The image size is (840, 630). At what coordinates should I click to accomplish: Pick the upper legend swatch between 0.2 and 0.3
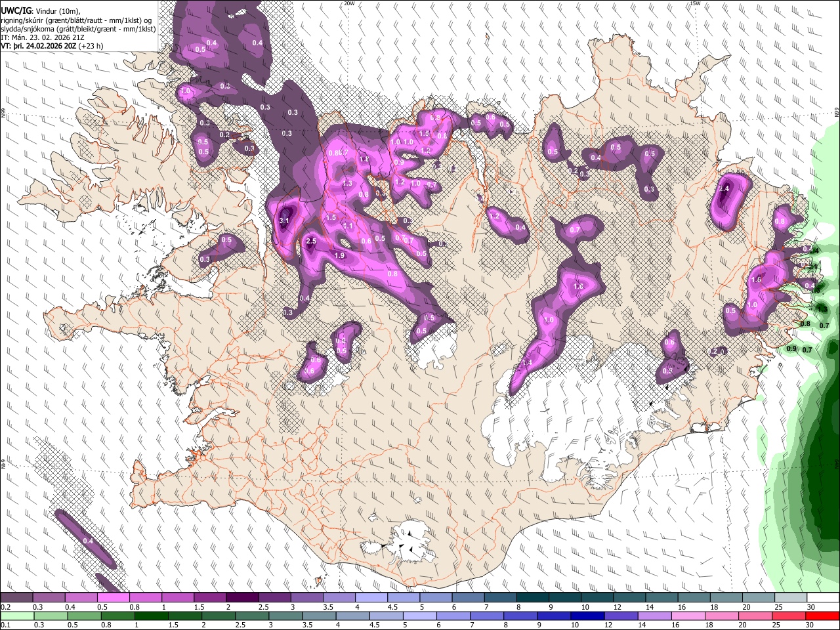[x=16, y=598]
